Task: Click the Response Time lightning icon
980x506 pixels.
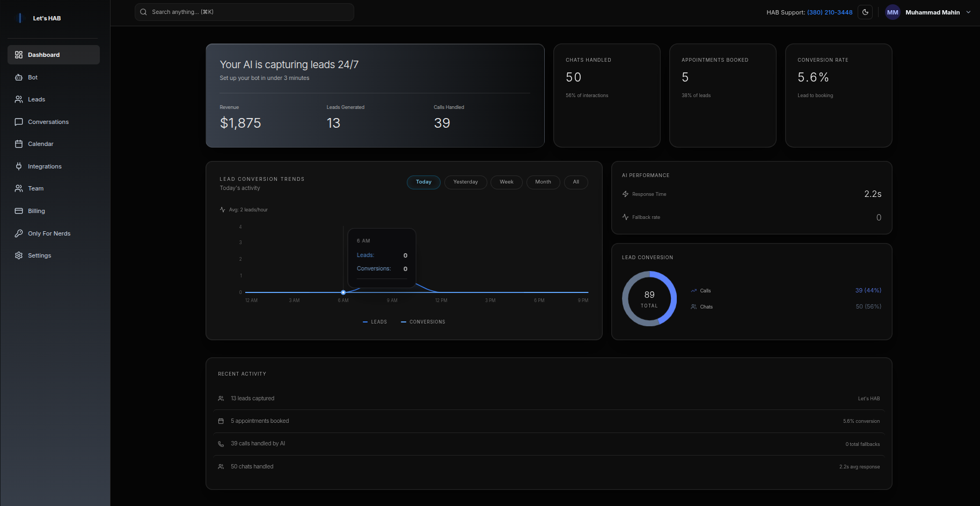Action: click(x=625, y=194)
